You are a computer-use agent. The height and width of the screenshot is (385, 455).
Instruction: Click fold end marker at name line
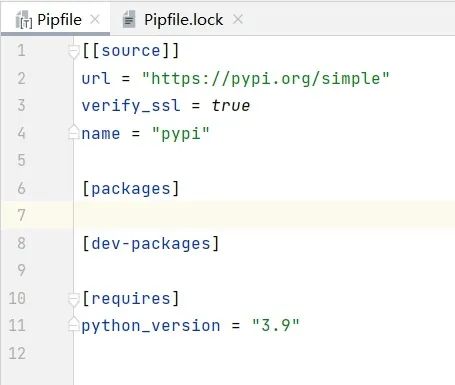coord(74,133)
